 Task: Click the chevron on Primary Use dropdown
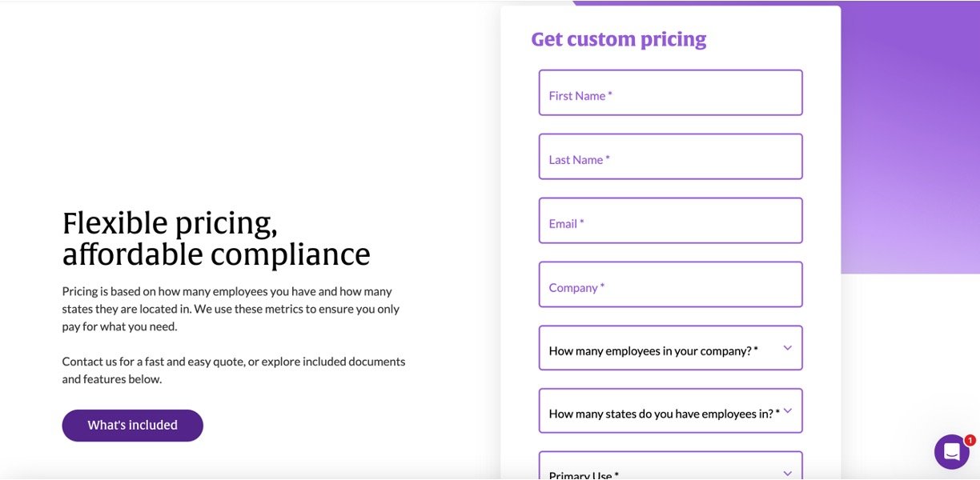tap(787, 474)
